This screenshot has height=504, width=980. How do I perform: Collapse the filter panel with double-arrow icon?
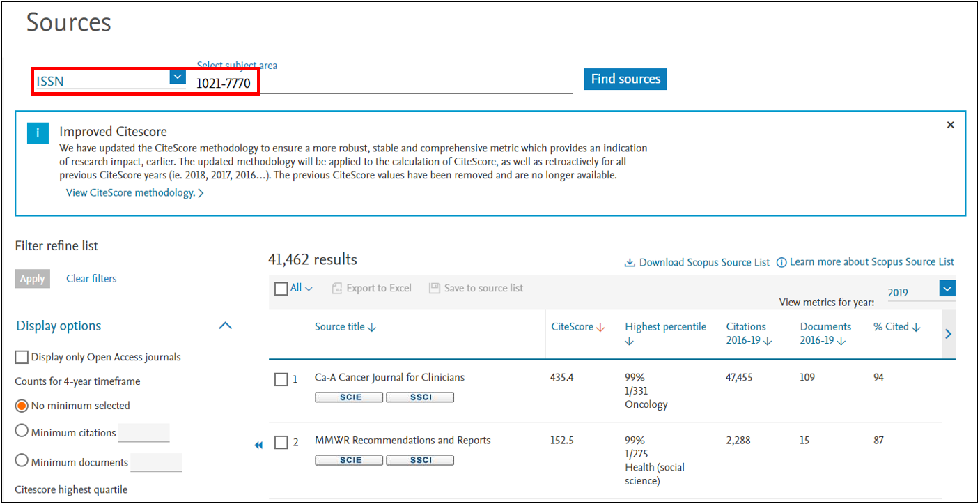[258, 445]
